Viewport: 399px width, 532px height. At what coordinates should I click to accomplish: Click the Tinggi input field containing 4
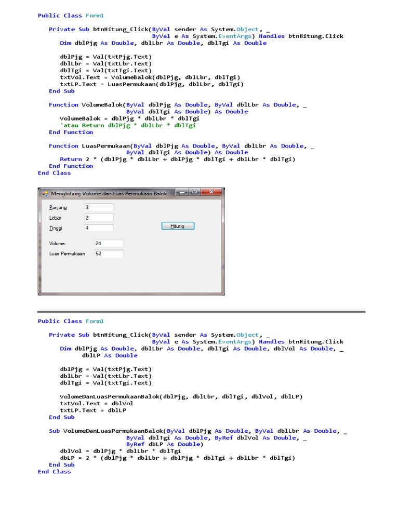pos(99,228)
